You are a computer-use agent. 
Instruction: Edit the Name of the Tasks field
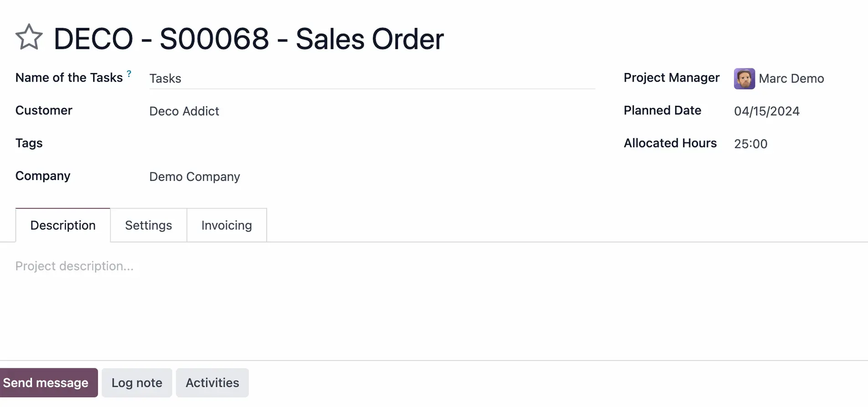tap(372, 78)
